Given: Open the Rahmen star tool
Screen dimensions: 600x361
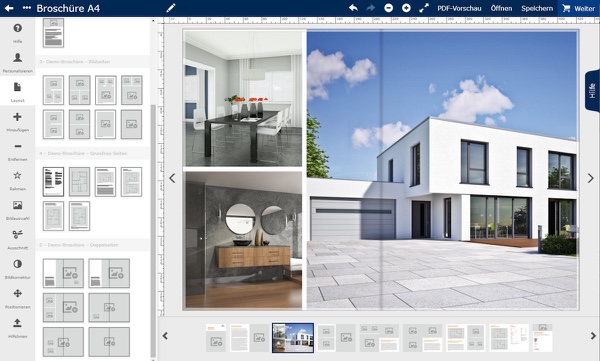Looking at the screenshot, I should (18, 176).
